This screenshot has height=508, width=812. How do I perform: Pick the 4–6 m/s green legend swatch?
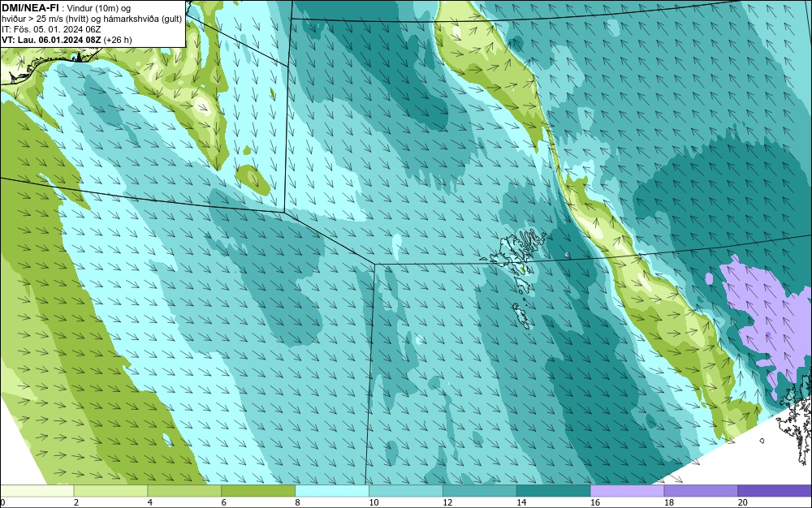[184, 491]
